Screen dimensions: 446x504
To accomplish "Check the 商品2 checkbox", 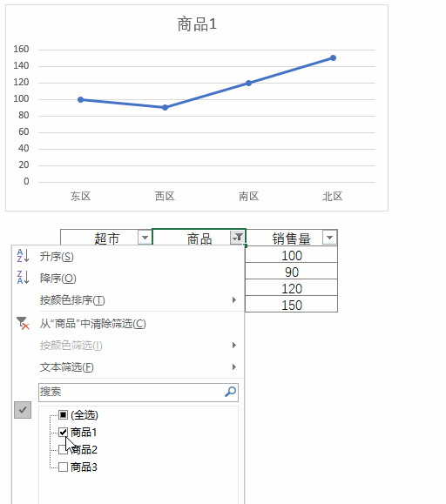I will (63, 449).
